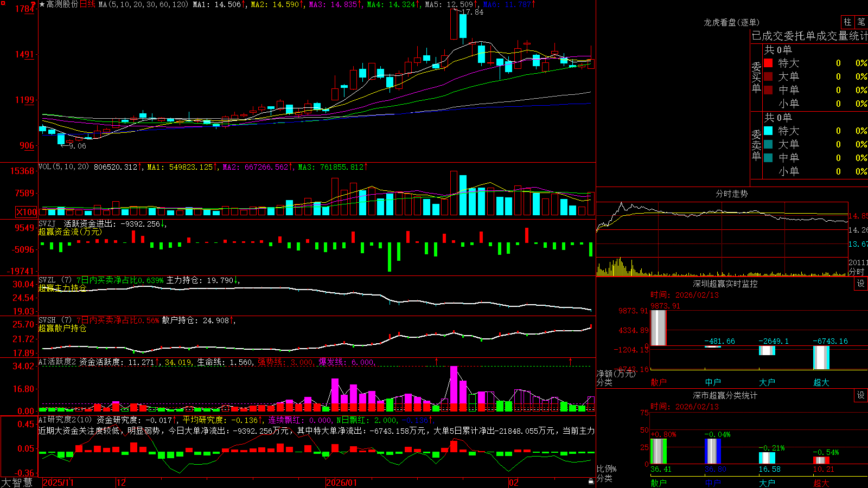Screen dimensions: 868x488
Task: Click the 爆发线: 6.000 label
Action: pyautogui.click(x=346, y=362)
